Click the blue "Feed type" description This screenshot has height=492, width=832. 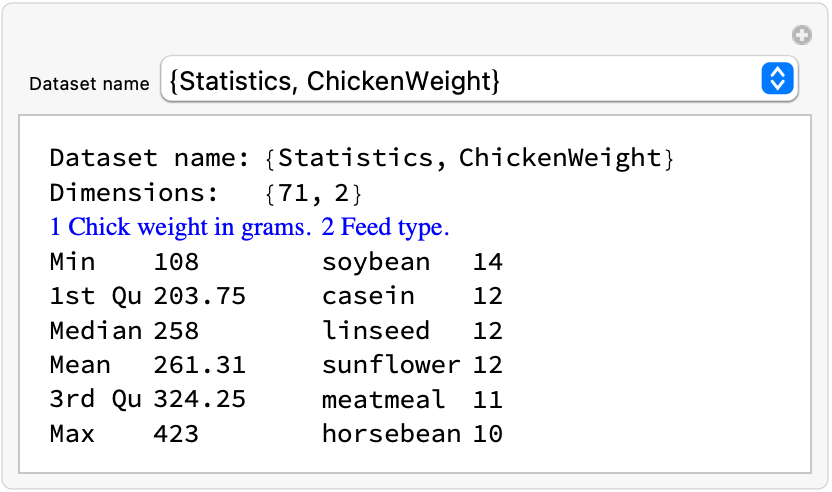(386, 228)
